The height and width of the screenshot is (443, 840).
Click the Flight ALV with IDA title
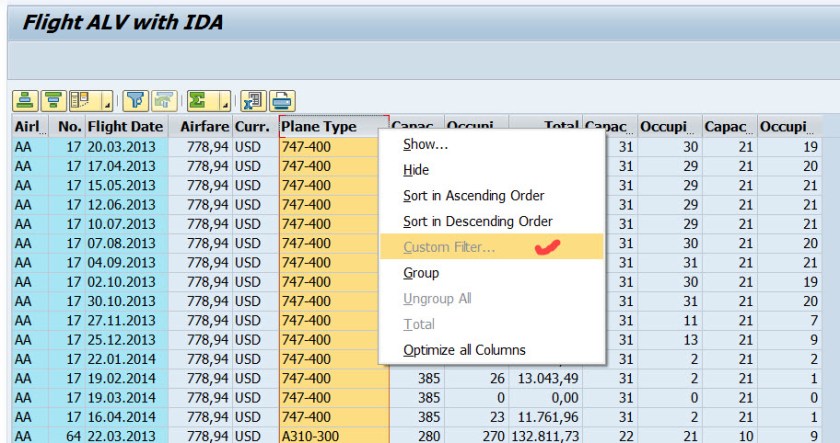coord(123,22)
